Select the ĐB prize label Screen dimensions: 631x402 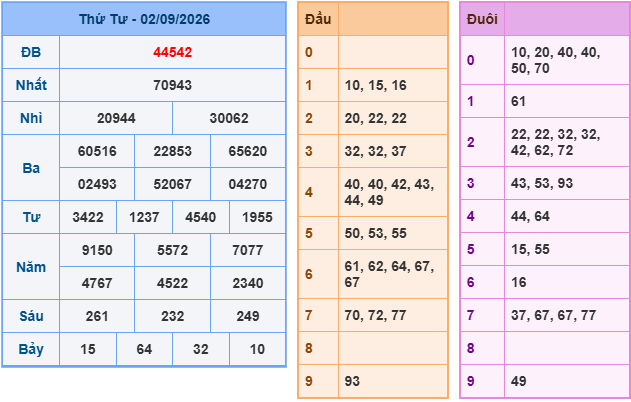(x=31, y=52)
